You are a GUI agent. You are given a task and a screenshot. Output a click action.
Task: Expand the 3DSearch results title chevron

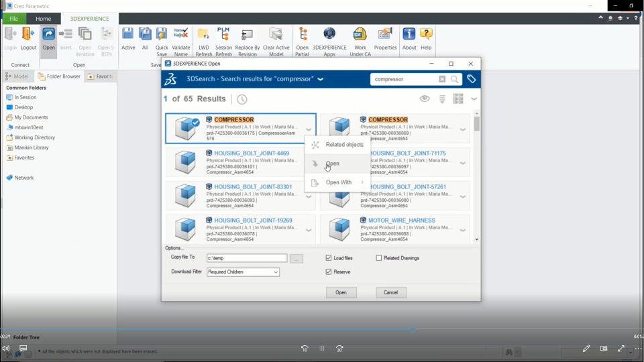pyautogui.click(x=321, y=79)
